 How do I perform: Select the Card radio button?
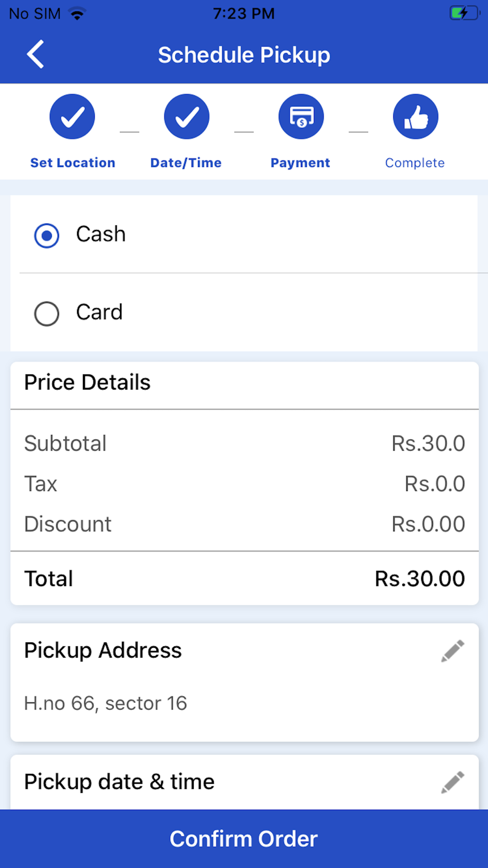click(x=47, y=313)
